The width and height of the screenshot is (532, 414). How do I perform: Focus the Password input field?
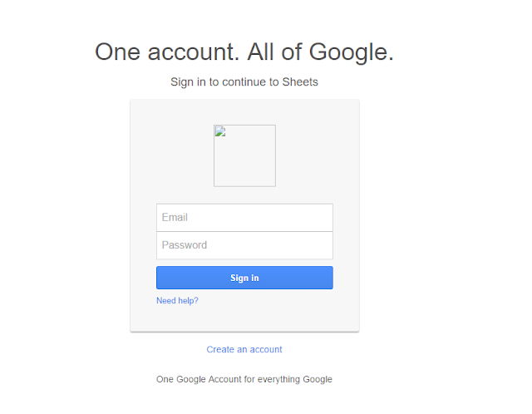tap(244, 245)
